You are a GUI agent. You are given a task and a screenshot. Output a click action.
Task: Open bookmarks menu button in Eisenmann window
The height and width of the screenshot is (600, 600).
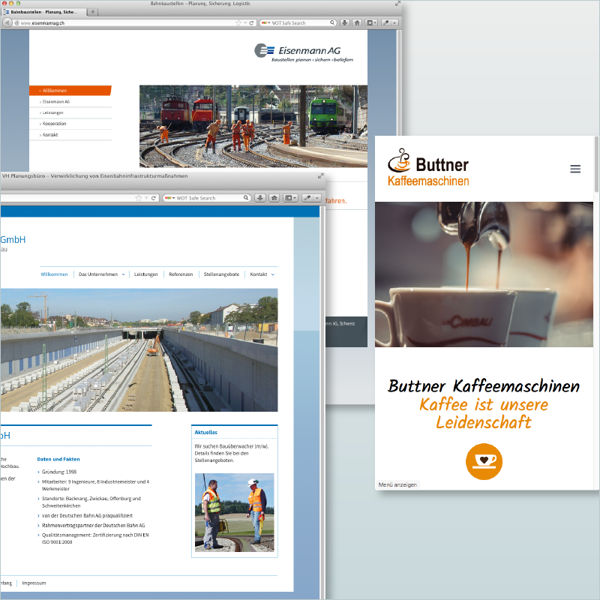[x=371, y=23]
